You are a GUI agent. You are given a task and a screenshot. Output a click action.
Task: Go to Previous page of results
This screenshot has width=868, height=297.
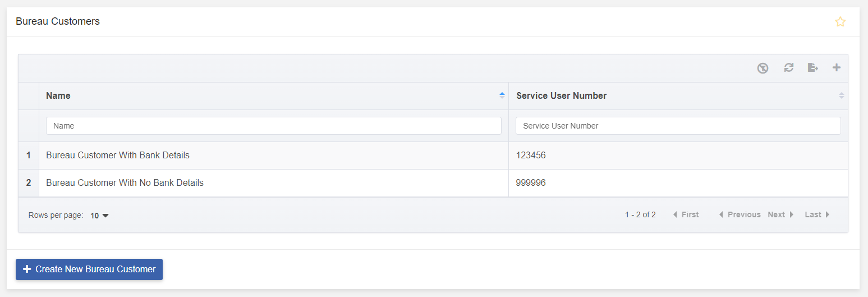pos(740,214)
